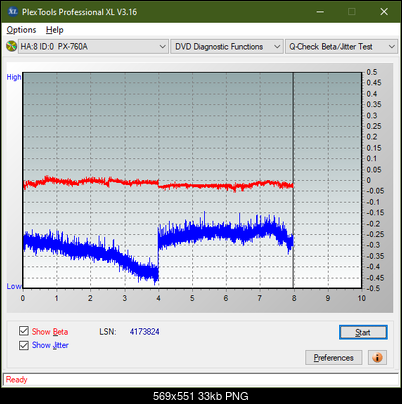This screenshot has height=404, width=402.
Task: Click the disc drive icon beside HA:8
Action: tap(12, 46)
